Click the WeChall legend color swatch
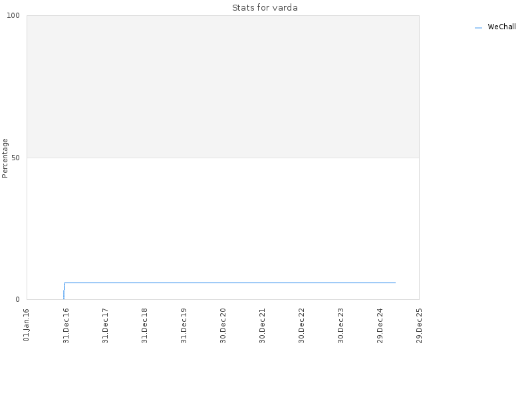 pyautogui.click(x=478, y=28)
